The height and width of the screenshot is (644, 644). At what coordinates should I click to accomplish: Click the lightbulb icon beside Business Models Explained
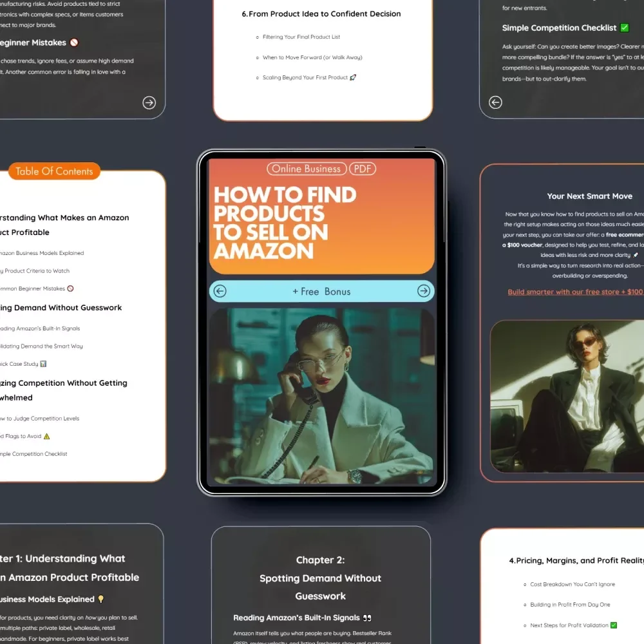(x=101, y=599)
